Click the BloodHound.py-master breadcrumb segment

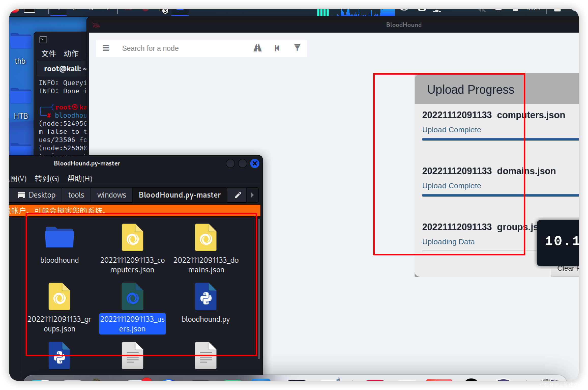point(180,195)
